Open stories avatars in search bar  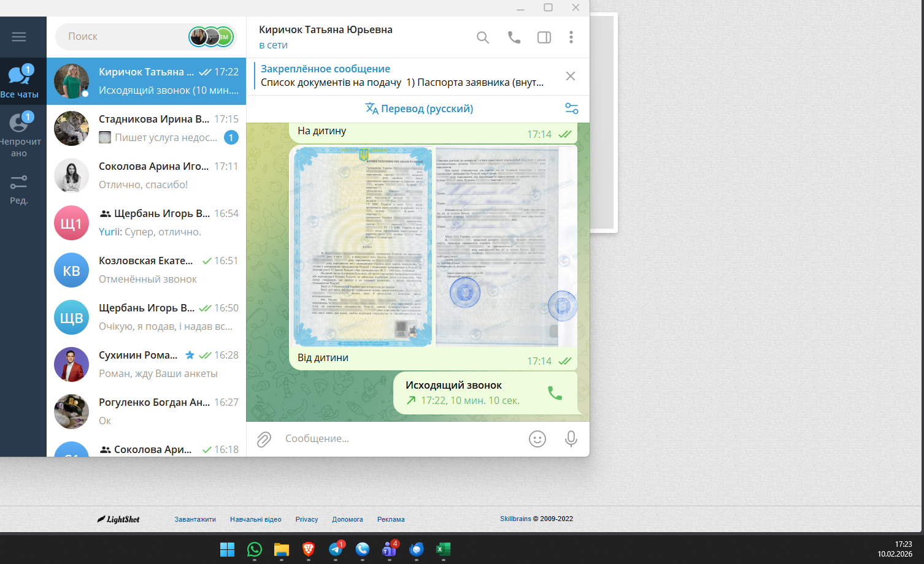212,37
